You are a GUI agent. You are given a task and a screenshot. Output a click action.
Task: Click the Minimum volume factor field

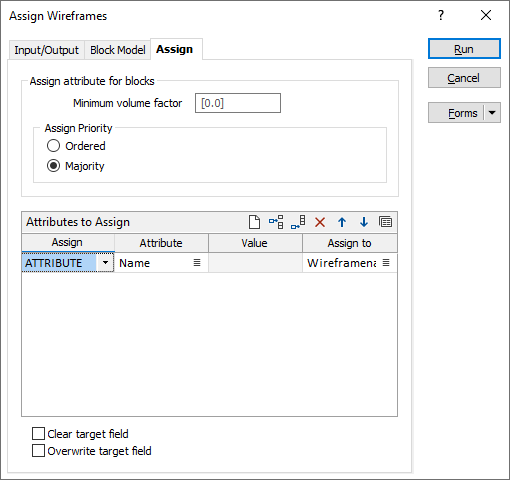(x=238, y=103)
